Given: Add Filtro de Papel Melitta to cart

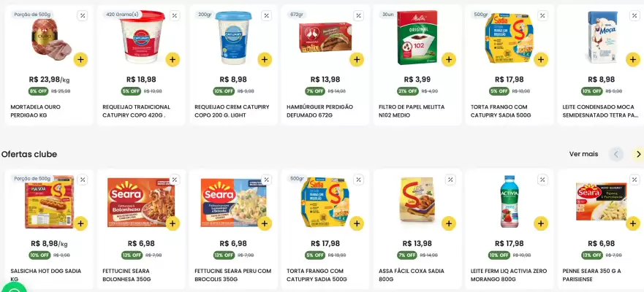Looking at the screenshot, I should pos(449,59).
